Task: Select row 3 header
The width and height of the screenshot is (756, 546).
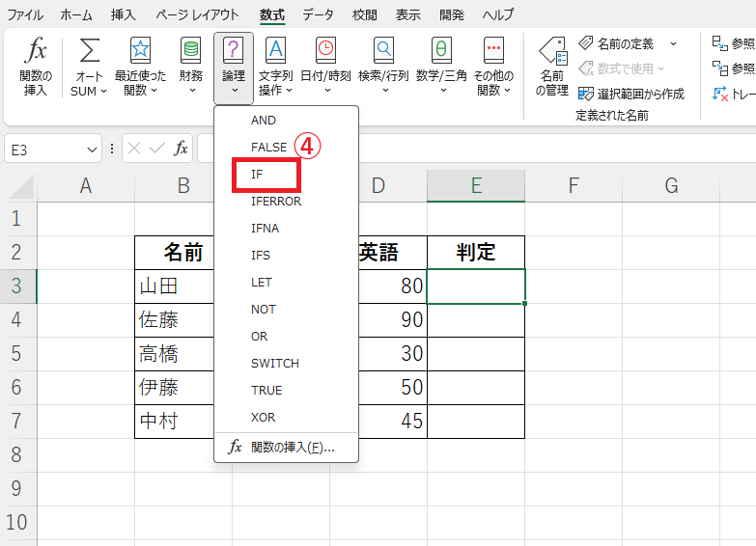Action: (x=17, y=287)
